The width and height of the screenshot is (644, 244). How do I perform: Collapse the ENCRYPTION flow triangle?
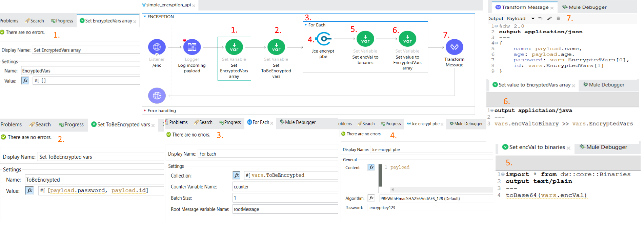(145, 17)
